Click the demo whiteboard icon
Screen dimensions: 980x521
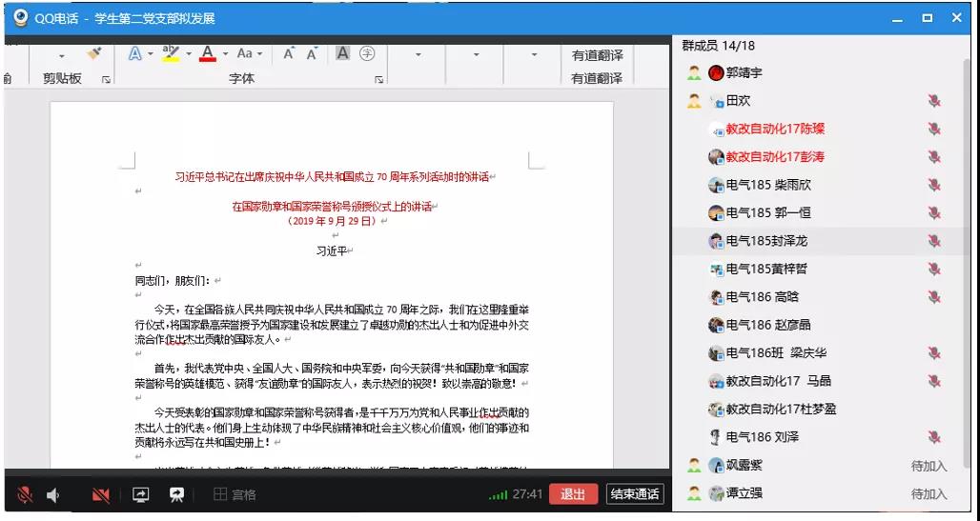176,494
